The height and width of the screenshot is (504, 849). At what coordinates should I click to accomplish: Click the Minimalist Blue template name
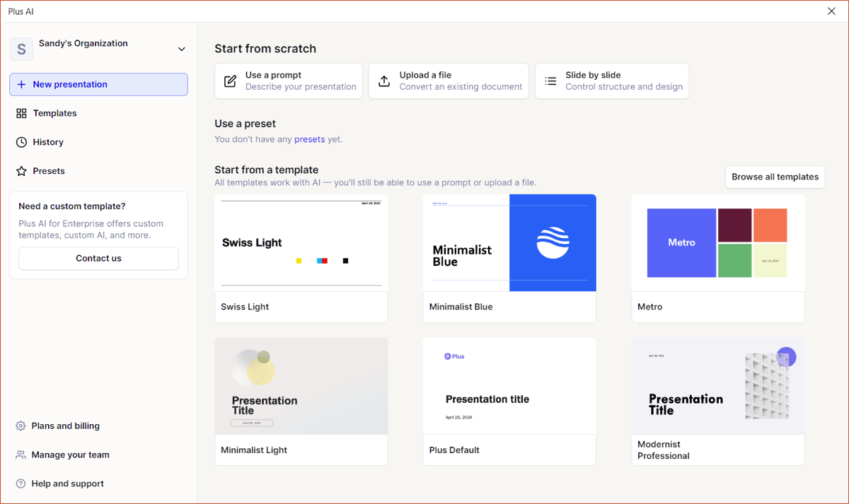tap(461, 307)
